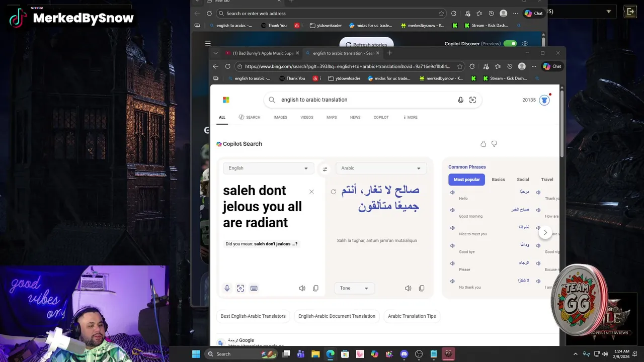This screenshot has width=644, height=362.
Task: Play audio for Please phrase
Action: point(452,263)
